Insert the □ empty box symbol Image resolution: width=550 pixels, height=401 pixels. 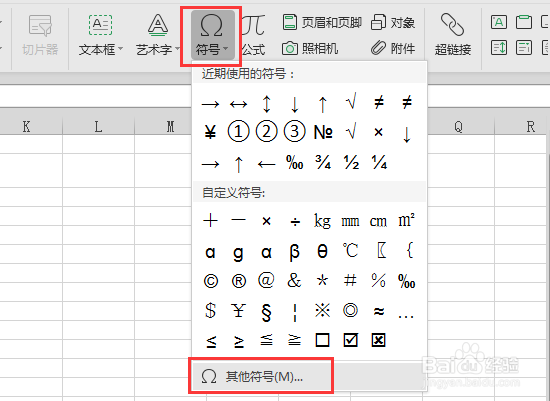coord(322,340)
